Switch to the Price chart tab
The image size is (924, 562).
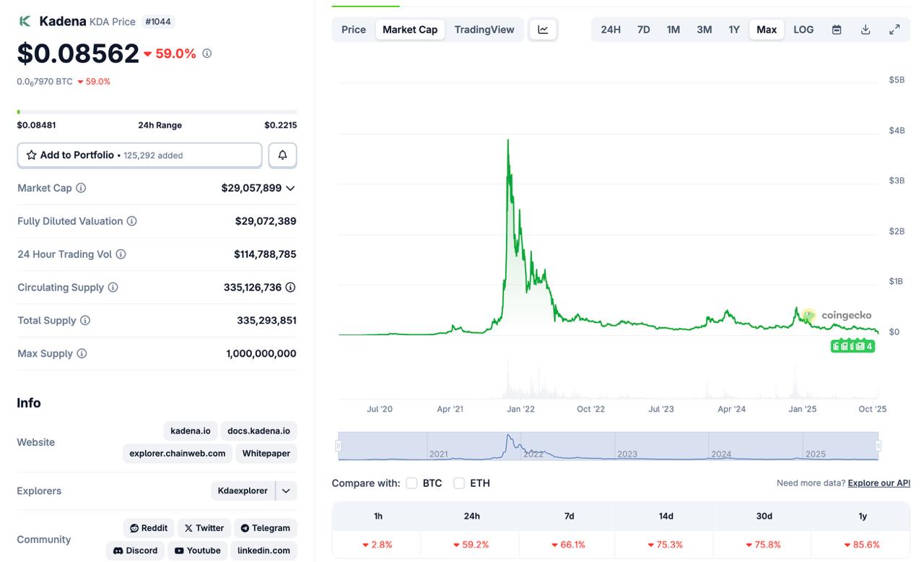point(354,30)
